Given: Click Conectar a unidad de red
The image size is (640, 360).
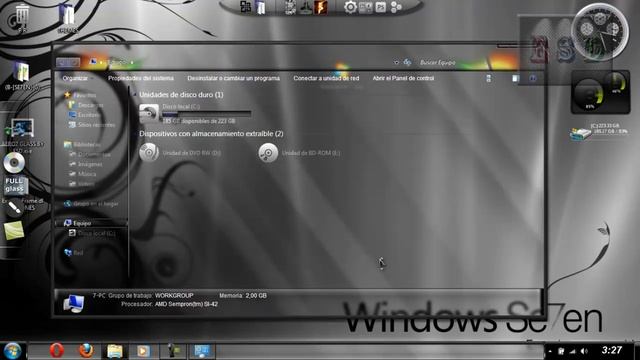Looking at the screenshot, I should (326, 78).
